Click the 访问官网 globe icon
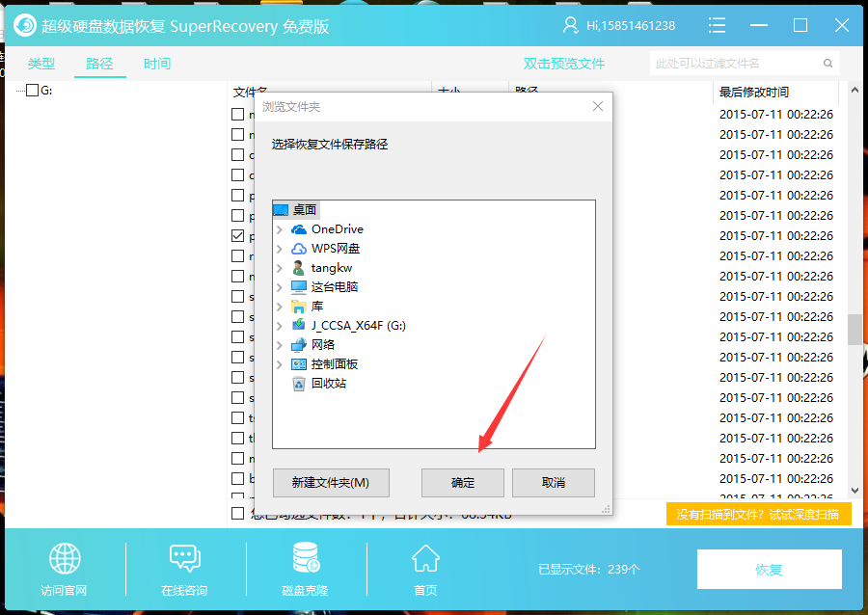The image size is (868, 615). click(x=65, y=558)
